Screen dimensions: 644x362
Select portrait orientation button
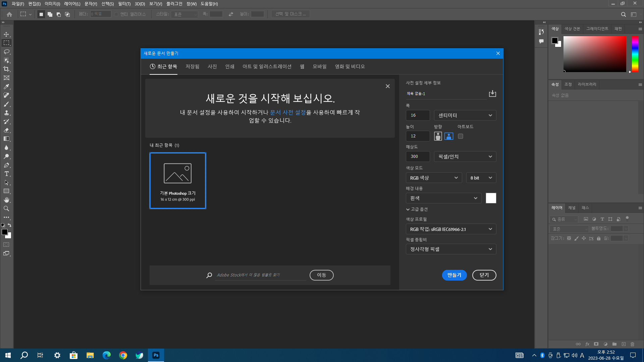click(x=438, y=136)
